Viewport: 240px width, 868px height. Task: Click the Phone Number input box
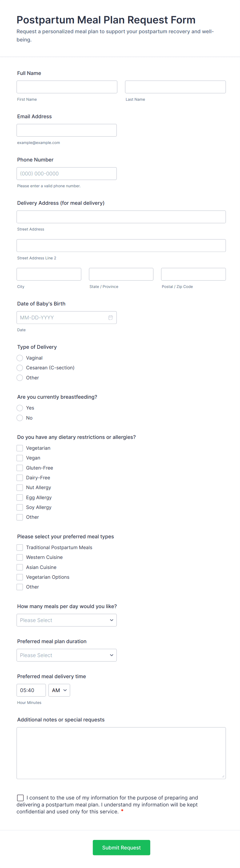[67, 174]
